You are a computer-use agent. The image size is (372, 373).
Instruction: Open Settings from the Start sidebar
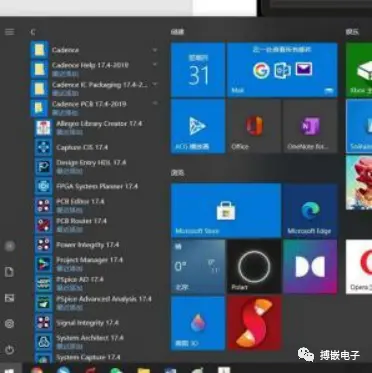click(x=10, y=323)
